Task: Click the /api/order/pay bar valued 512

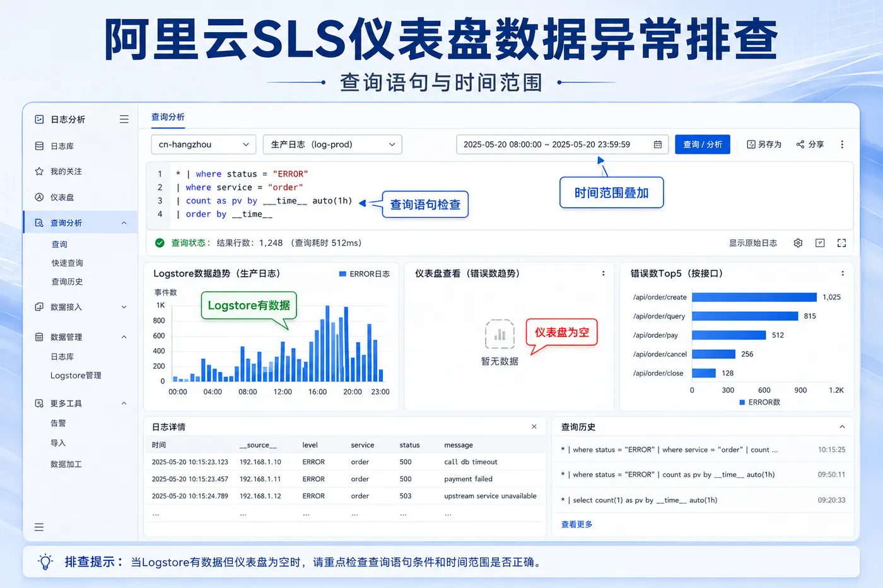Action: (729, 335)
